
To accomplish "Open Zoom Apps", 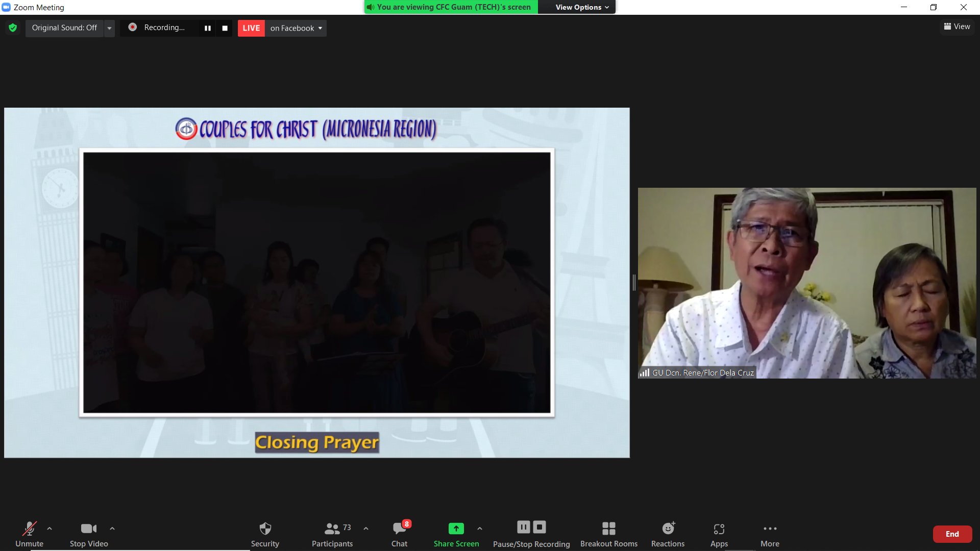I will click(x=719, y=534).
